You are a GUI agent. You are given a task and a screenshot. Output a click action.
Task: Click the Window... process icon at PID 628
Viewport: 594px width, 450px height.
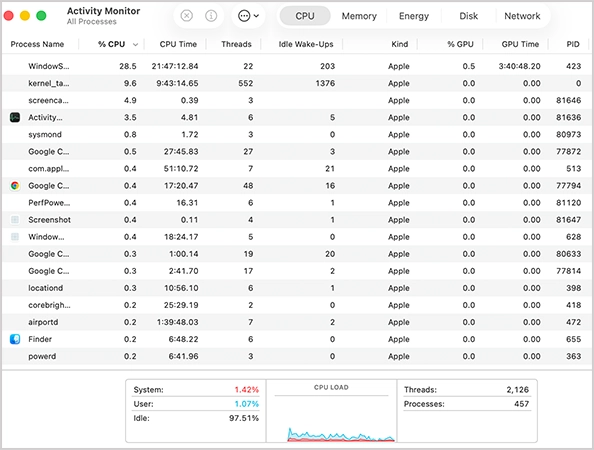point(15,237)
